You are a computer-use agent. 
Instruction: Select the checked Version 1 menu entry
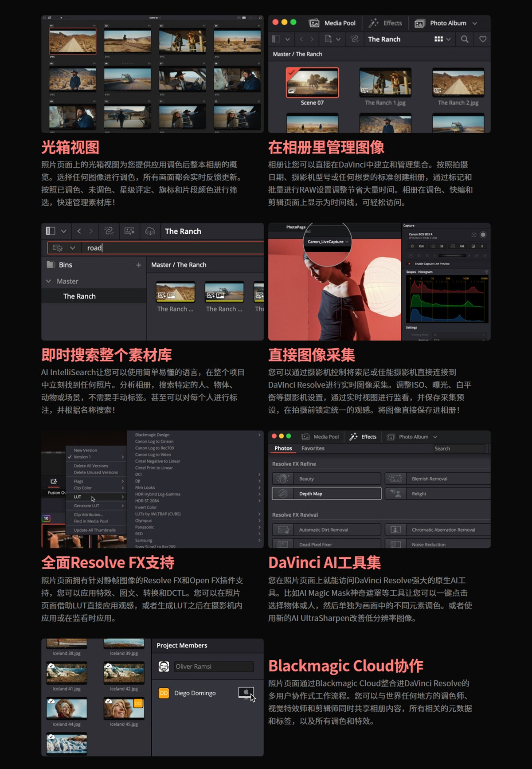tap(96, 457)
